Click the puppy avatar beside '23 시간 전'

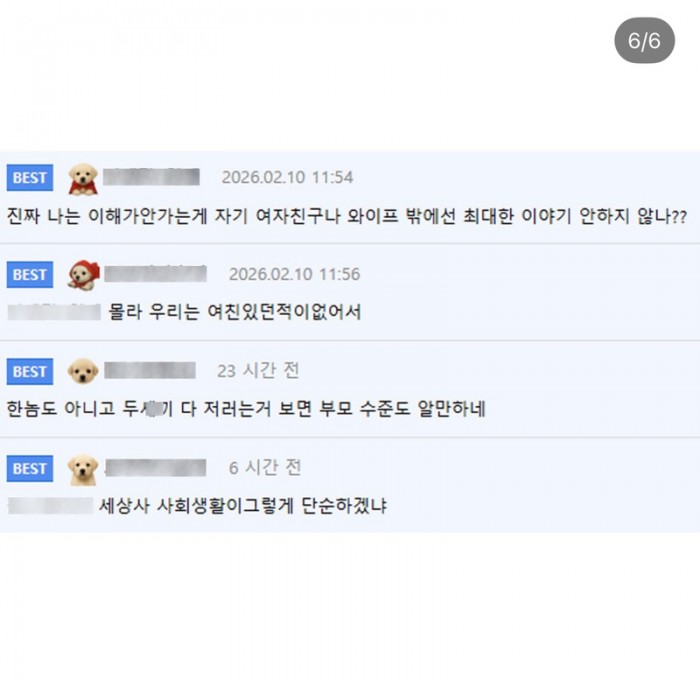(83, 372)
